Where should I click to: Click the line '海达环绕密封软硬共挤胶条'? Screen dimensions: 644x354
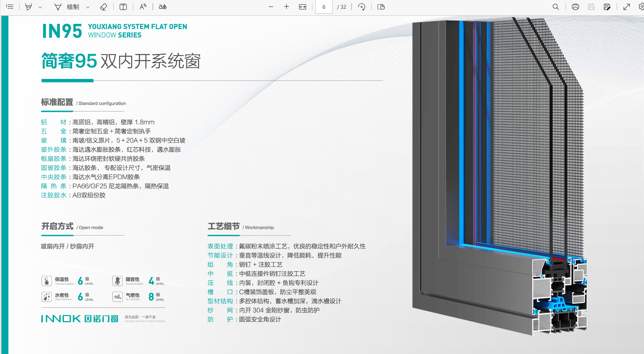(x=109, y=158)
